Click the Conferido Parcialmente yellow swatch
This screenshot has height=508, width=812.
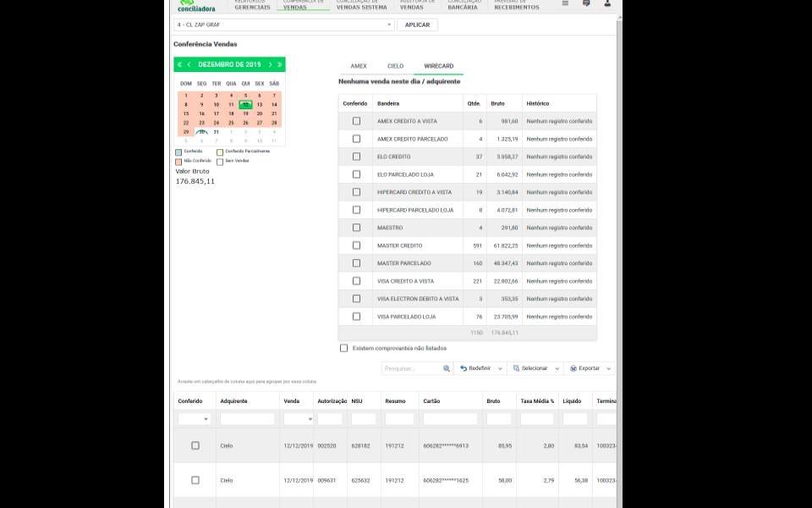pyautogui.click(x=220, y=152)
